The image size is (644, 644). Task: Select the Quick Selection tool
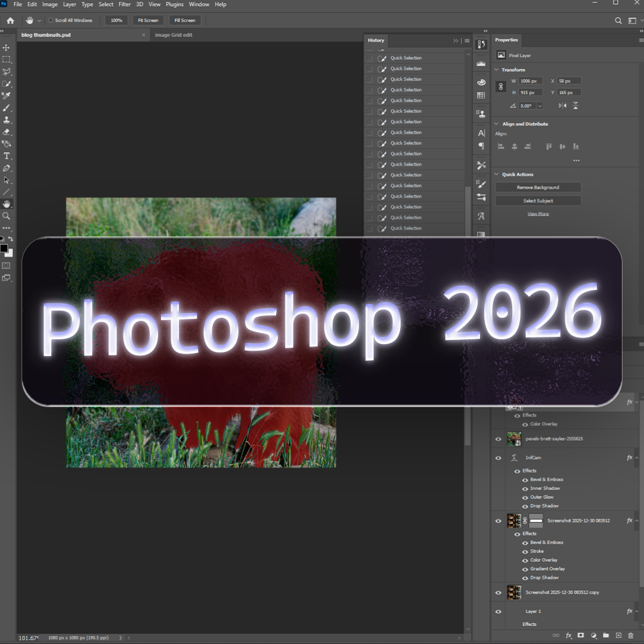7,83
